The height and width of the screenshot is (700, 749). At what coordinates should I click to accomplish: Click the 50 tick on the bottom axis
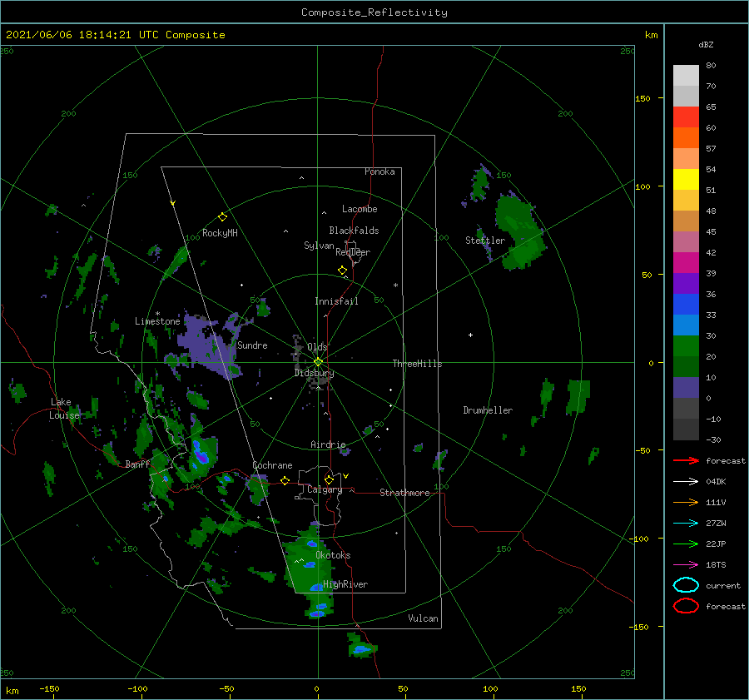403,688
